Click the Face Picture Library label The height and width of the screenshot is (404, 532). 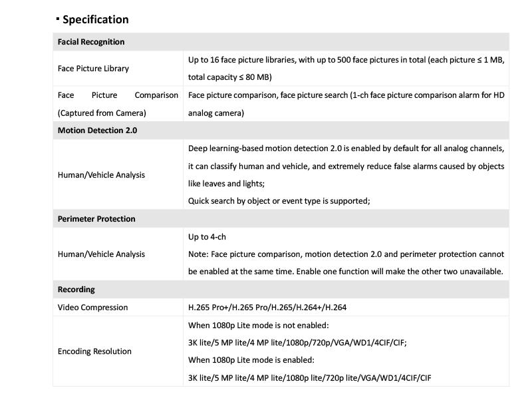tap(93, 69)
